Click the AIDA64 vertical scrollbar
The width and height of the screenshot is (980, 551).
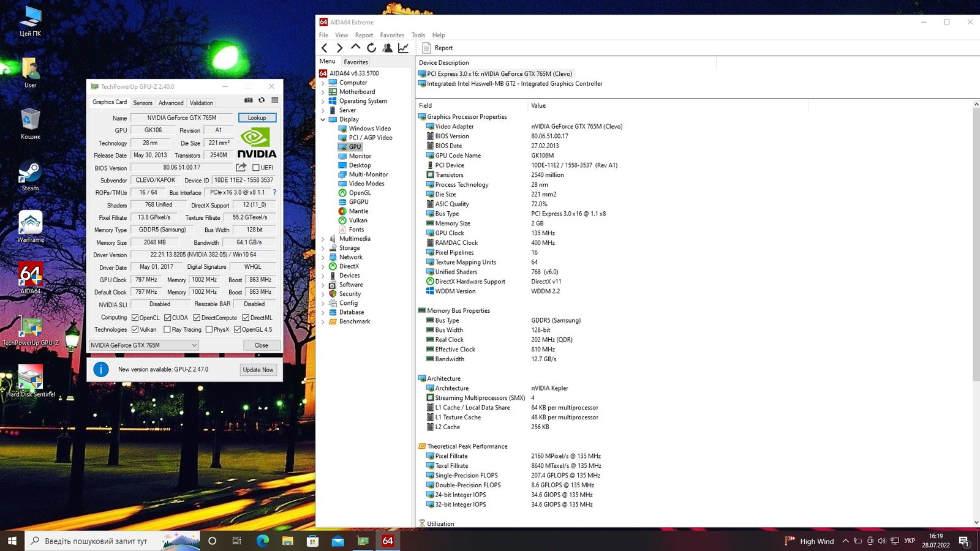(x=976, y=245)
